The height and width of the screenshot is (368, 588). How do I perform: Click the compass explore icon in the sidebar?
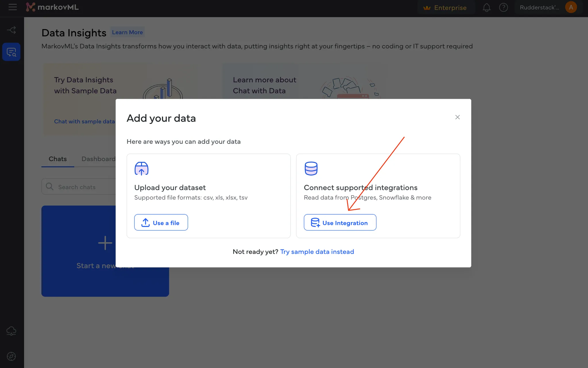pyautogui.click(x=11, y=356)
